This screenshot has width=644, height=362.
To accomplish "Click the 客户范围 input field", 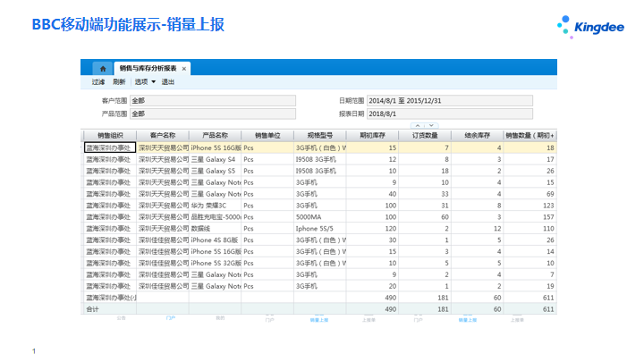I will click(213, 100).
